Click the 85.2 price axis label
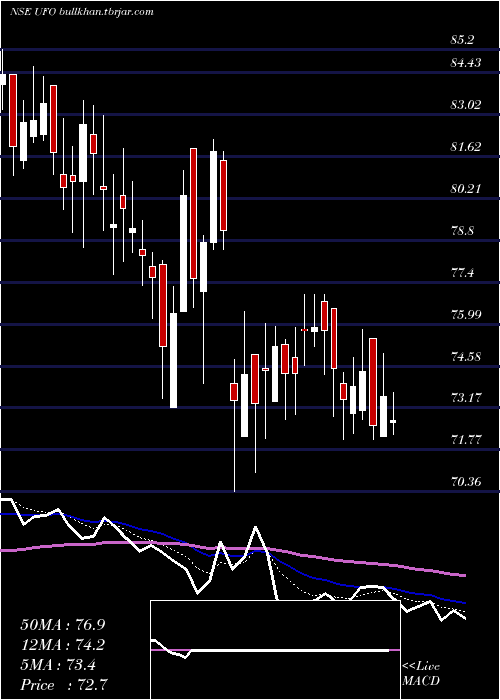500x700 pixels. click(462, 40)
